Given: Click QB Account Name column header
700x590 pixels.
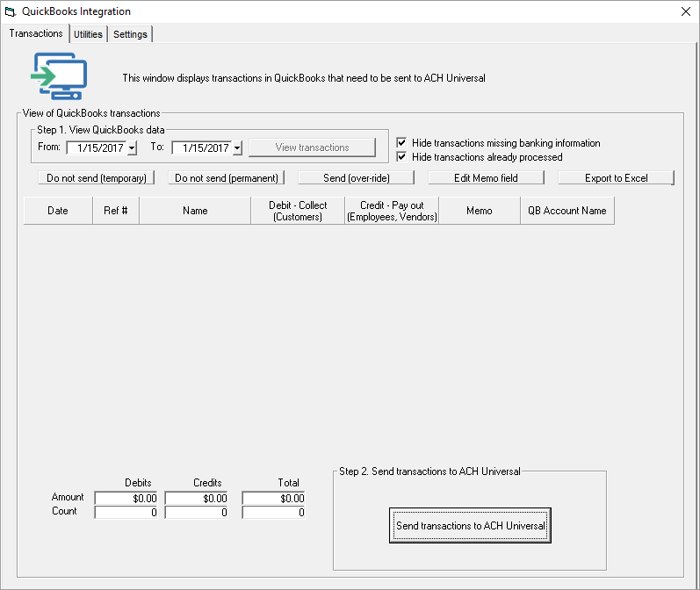Looking at the screenshot, I should pyautogui.click(x=567, y=211).
